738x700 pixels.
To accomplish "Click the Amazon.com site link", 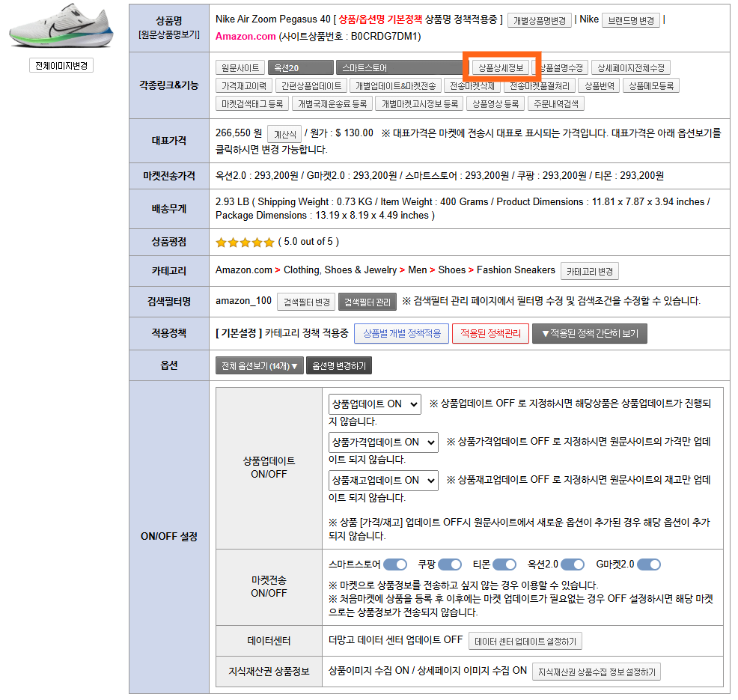I will pos(246,36).
